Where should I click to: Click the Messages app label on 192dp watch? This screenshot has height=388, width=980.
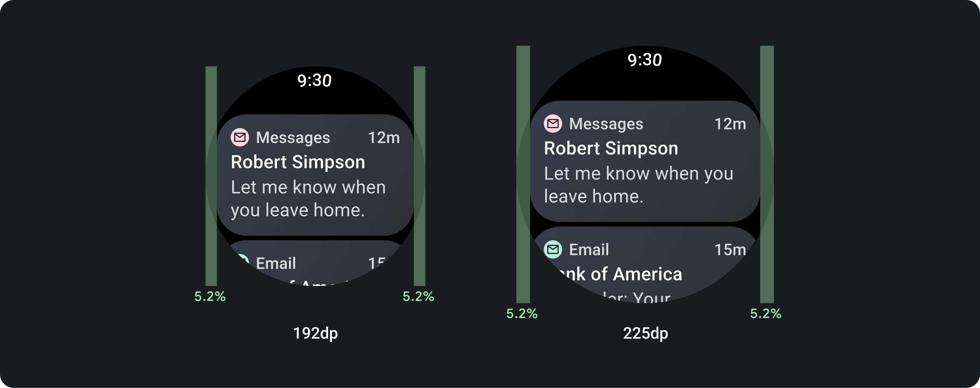293,138
